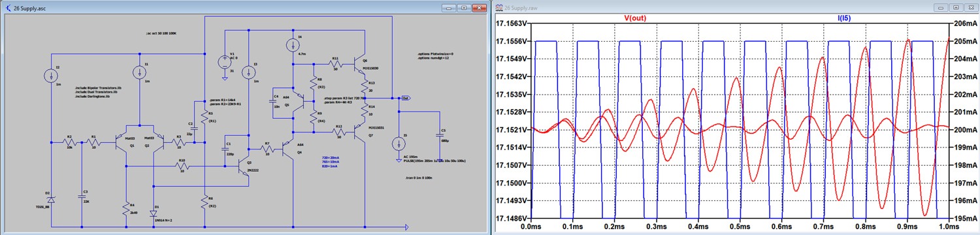Screen dimensions: 980x235
Task: Select resistor R12 symbol
Action: point(338,133)
